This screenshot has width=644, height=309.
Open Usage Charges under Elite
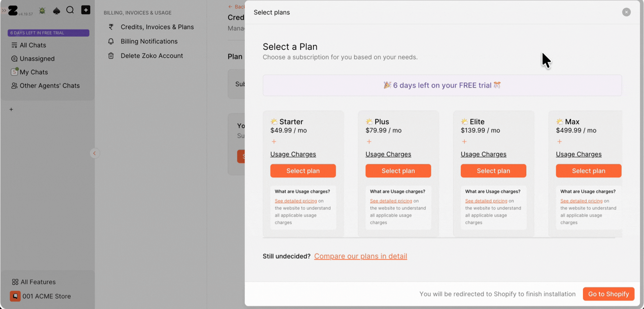coord(483,154)
